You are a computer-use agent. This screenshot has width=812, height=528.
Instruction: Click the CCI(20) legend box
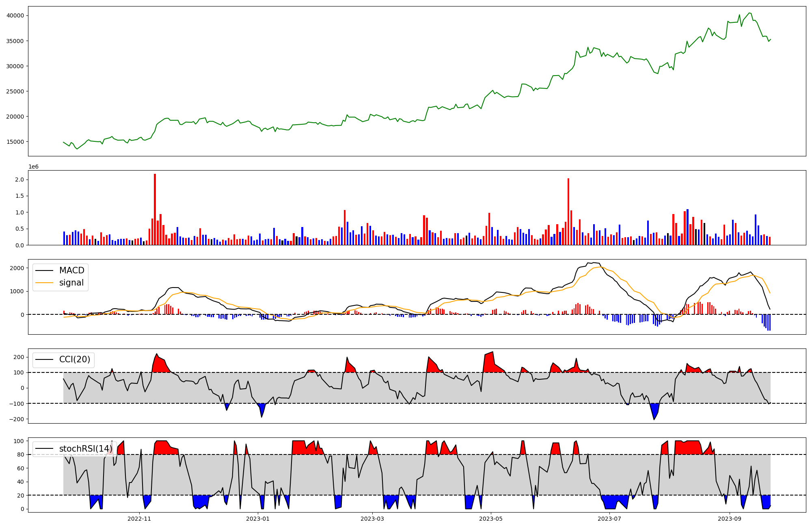click(x=63, y=360)
